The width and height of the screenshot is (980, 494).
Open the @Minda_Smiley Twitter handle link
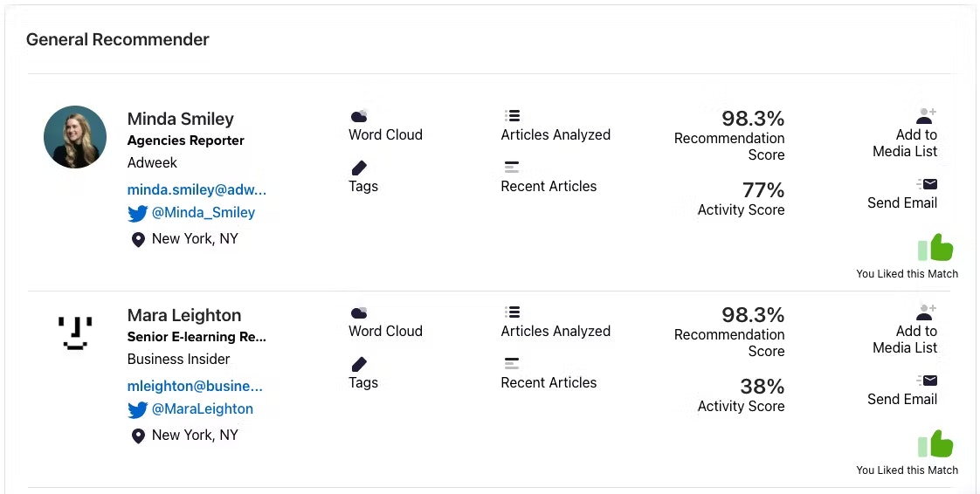point(204,213)
